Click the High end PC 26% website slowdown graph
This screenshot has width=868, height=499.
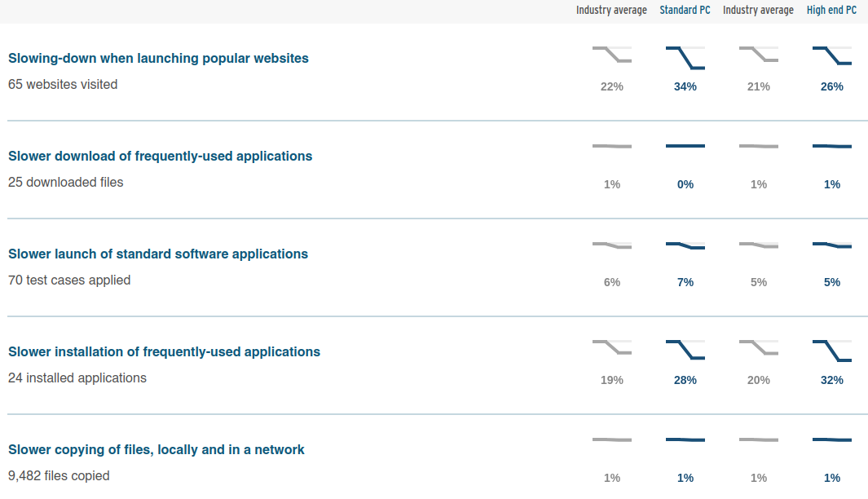832,56
